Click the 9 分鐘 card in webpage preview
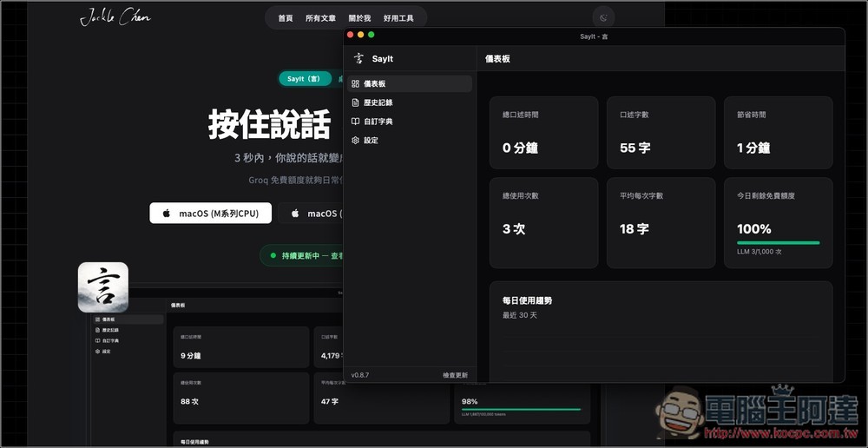The height and width of the screenshot is (448, 868). (x=240, y=347)
